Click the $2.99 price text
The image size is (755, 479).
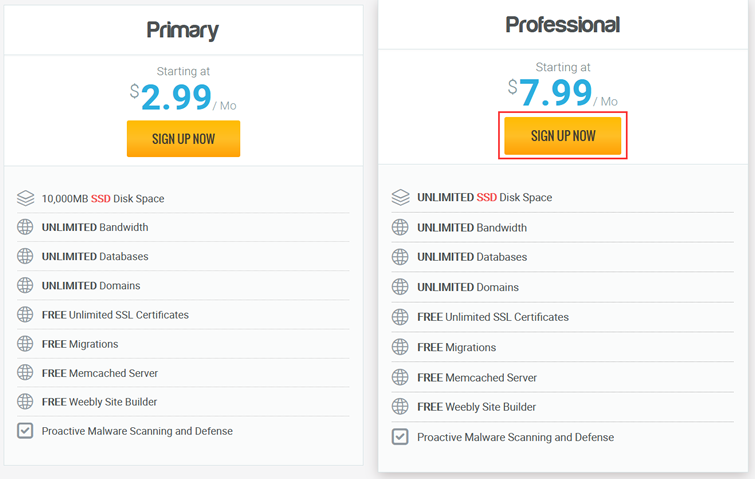point(171,97)
